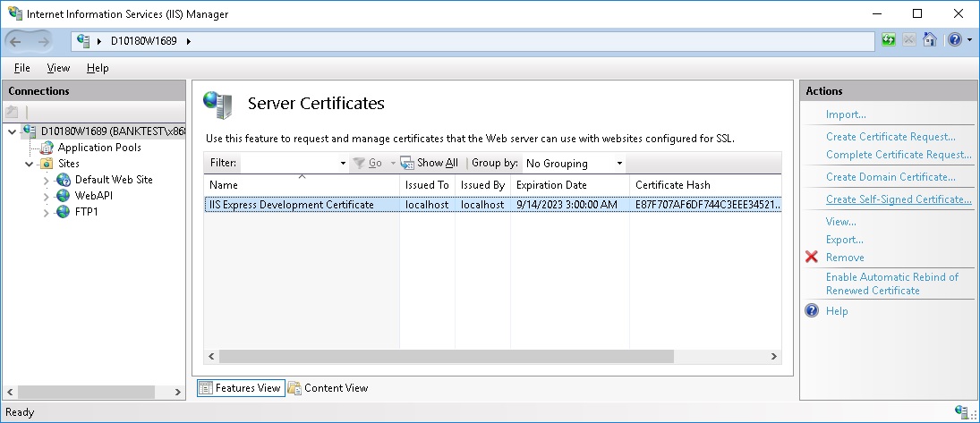Click the blue Help icon in Actions

811,310
